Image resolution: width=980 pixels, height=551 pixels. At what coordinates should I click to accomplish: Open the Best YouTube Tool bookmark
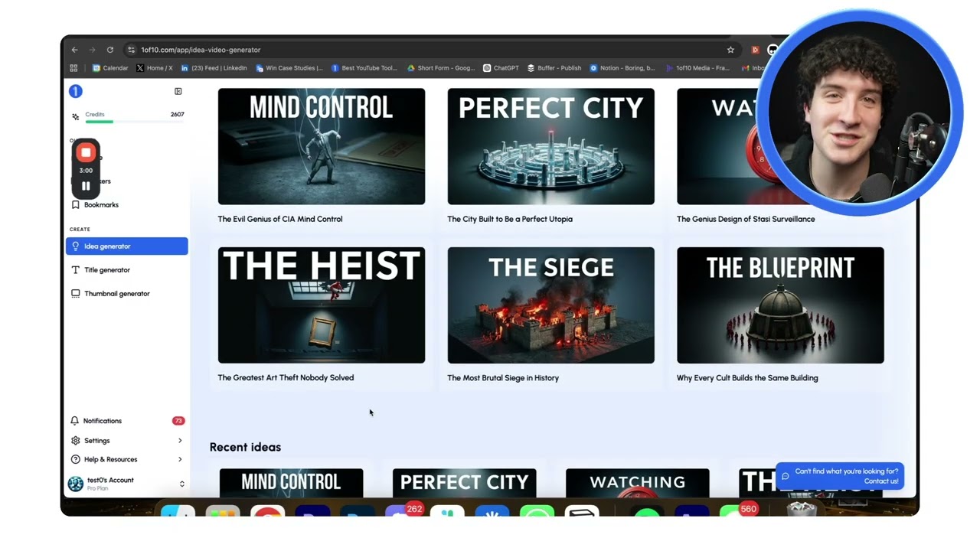tap(364, 68)
